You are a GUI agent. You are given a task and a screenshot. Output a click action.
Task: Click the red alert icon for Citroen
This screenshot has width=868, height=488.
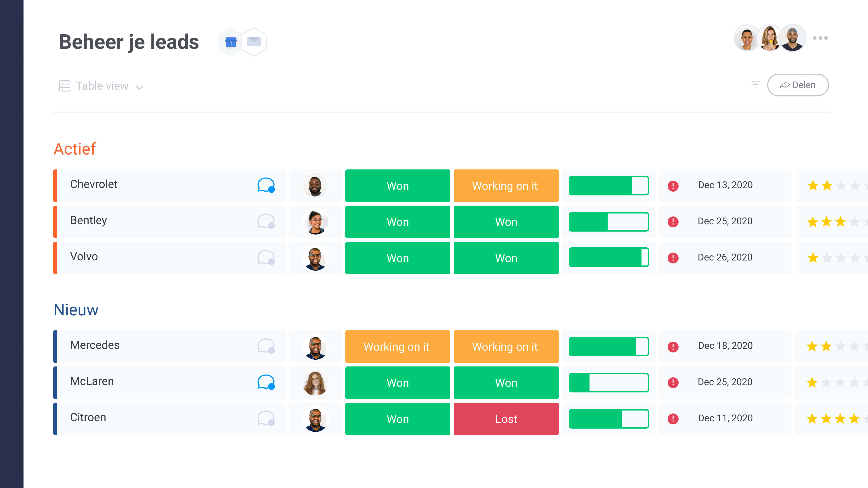pyautogui.click(x=673, y=419)
